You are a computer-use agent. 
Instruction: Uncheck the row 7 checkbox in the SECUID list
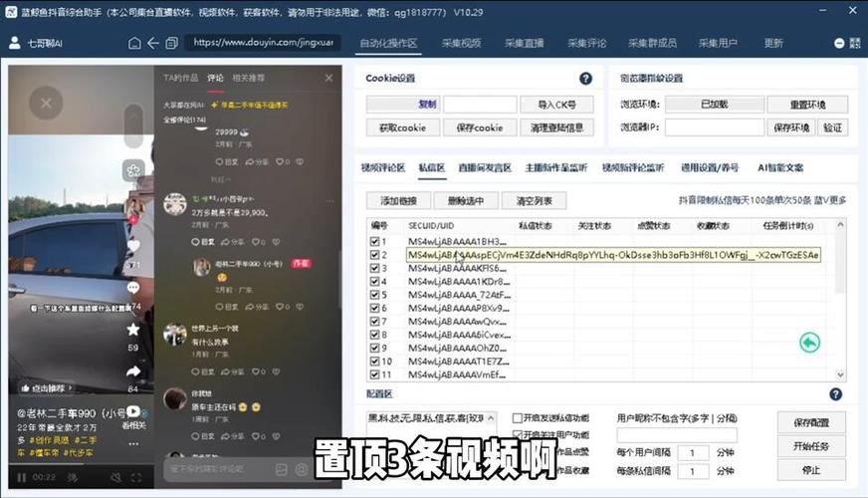point(374,322)
